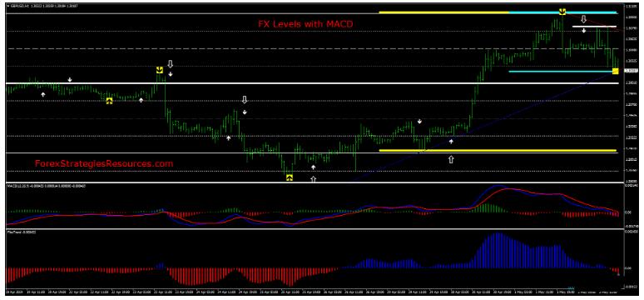Image resolution: width=644 pixels, height=300 pixels.
Task: Click yellow buy marker just below the upper white line
Action: click(109, 100)
